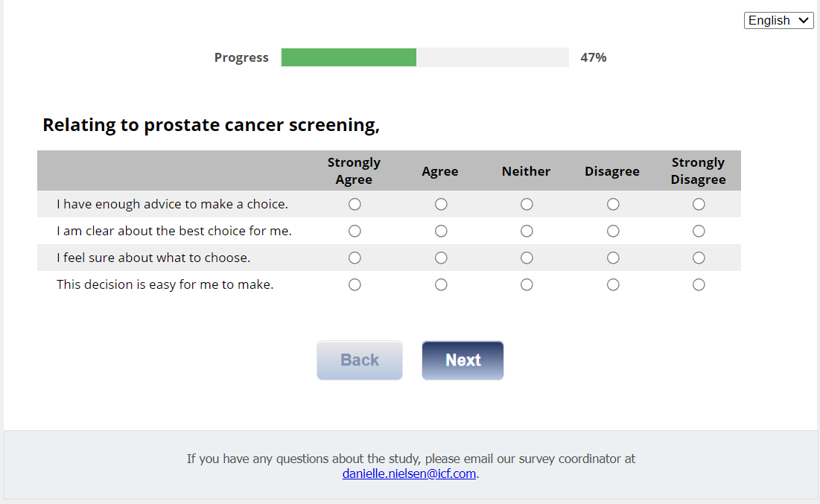Image resolution: width=820 pixels, height=504 pixels.
Task: Open the danielle.nielsen@icf.com email link
Action: (409, 473)
